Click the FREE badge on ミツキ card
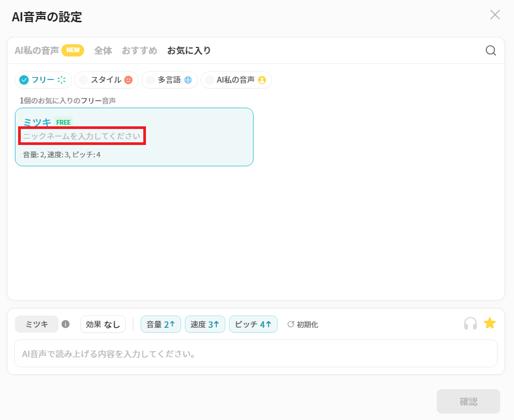 (x=63, y=122)
